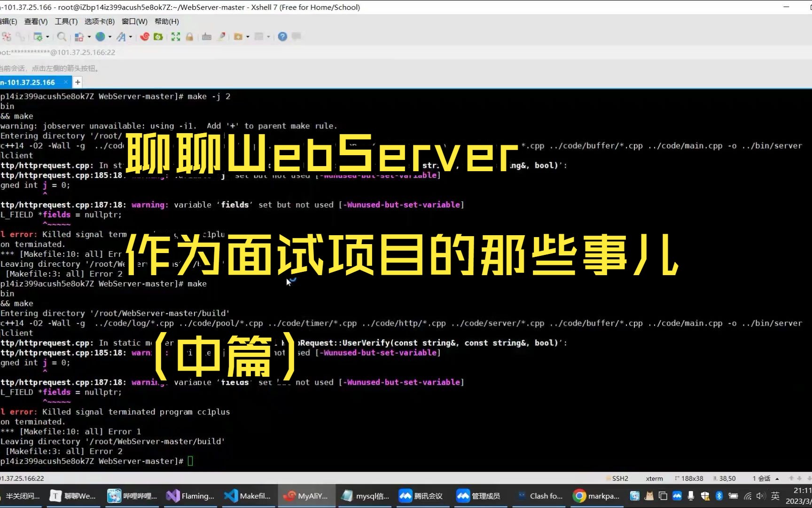Screen dimensions: 812x508
Task: Open the 工具(T) menu
Action: coord(66,22)
